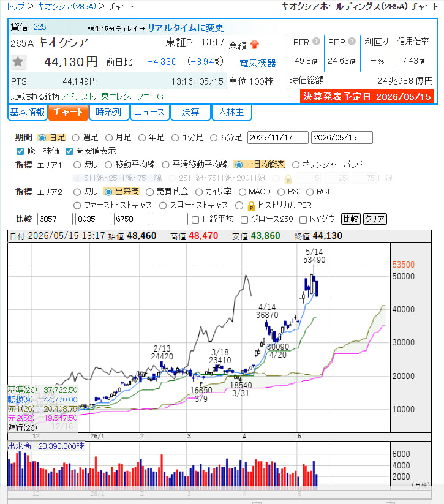The width and height of the screenshot is (444, 504).
Task: Select 移動平均線 for Area 1
Action: click(108, 165)
